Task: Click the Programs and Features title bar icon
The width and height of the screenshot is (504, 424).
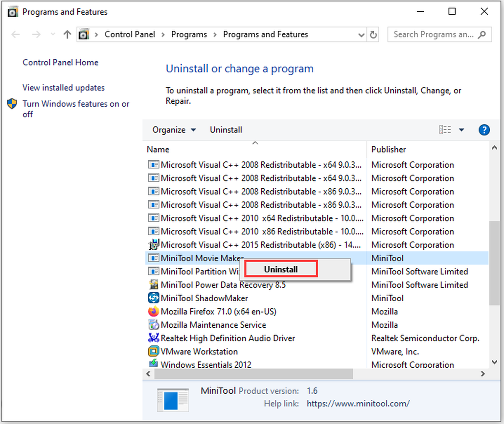Action: pos(13,12)
